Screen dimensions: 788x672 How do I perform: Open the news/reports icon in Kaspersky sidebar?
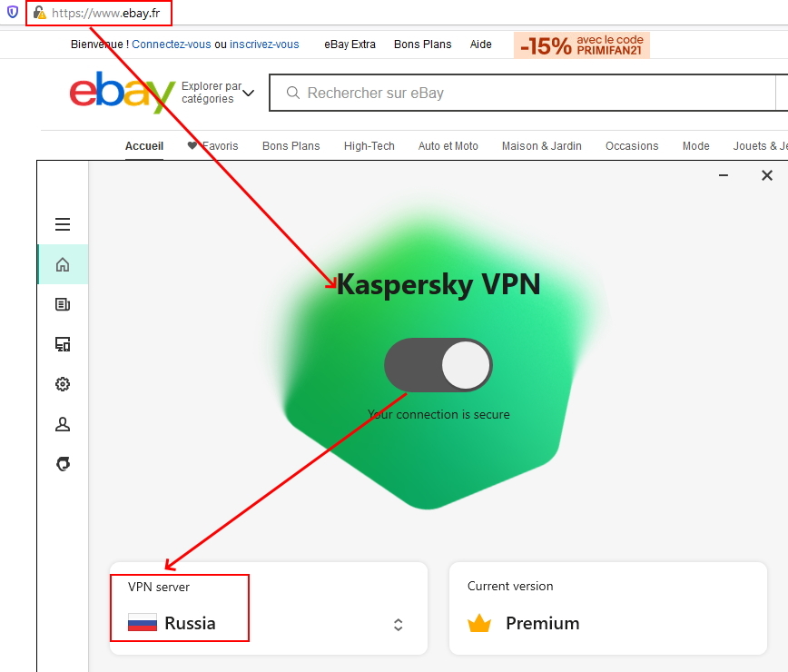63,304
